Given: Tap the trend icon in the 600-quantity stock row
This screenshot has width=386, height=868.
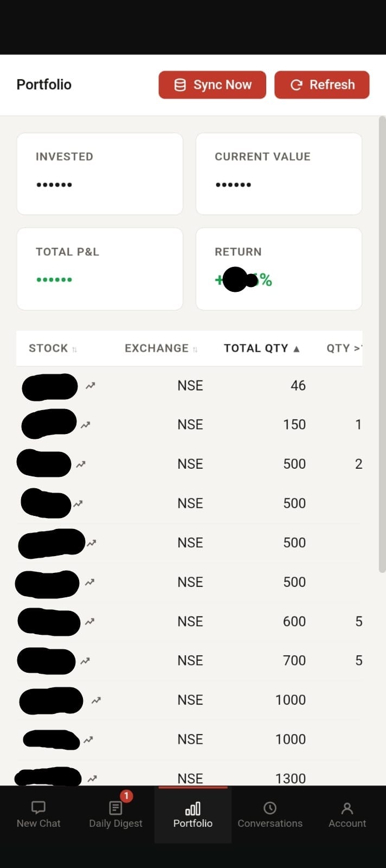Looking at the screenshot, I should tap(90, 622).
